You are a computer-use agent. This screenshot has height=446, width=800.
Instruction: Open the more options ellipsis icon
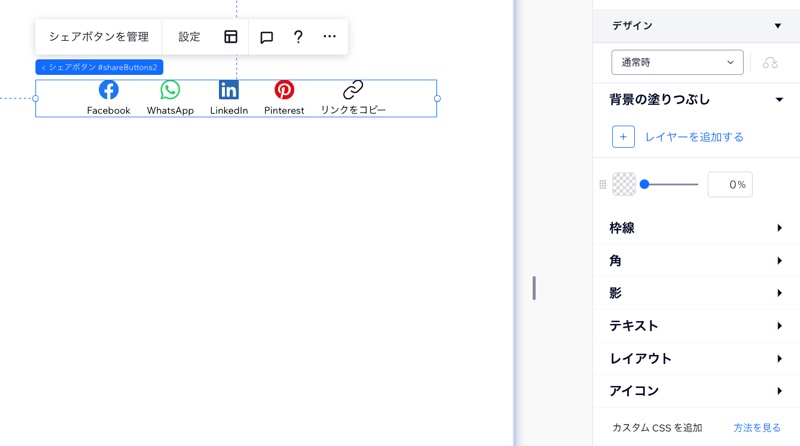[330, 37]
